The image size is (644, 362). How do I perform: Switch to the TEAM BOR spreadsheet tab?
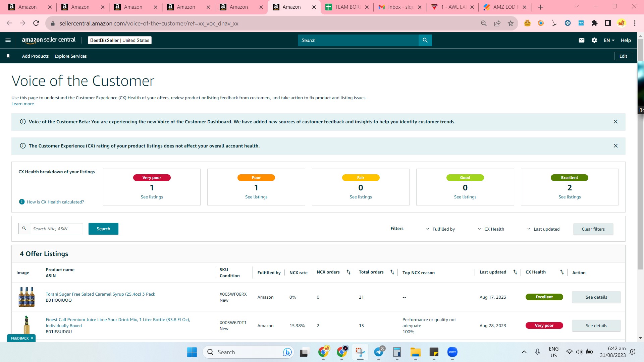point(347,7)
